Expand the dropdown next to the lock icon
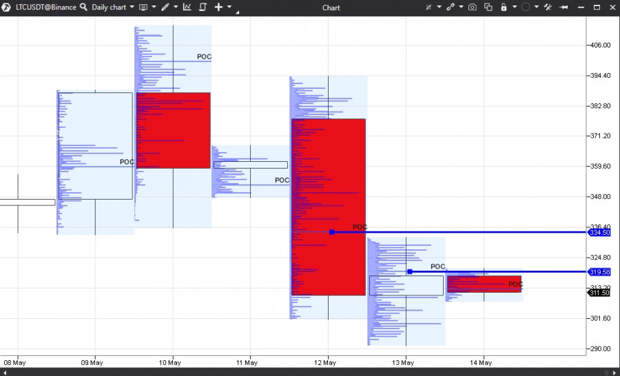 pyautogui.click(x=514, y=7)
